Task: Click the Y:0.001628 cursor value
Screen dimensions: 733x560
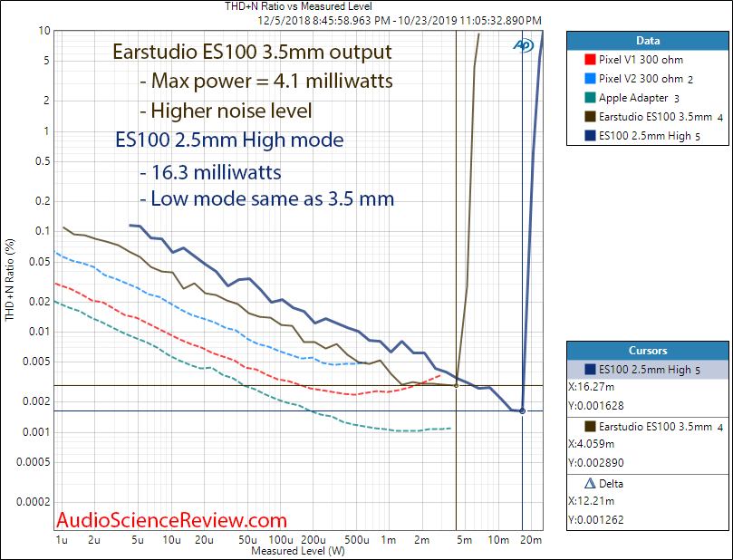Action: point(596,406)
